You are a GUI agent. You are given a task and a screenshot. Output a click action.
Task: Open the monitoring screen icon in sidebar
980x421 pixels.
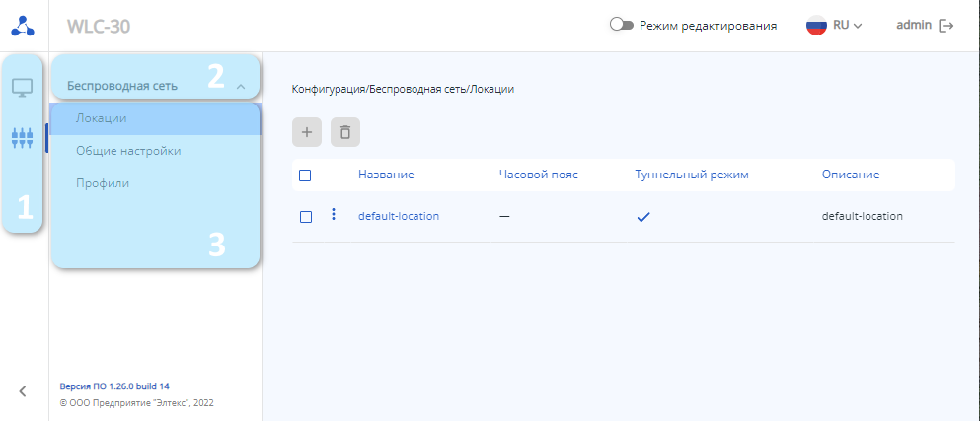pos(23,88)
